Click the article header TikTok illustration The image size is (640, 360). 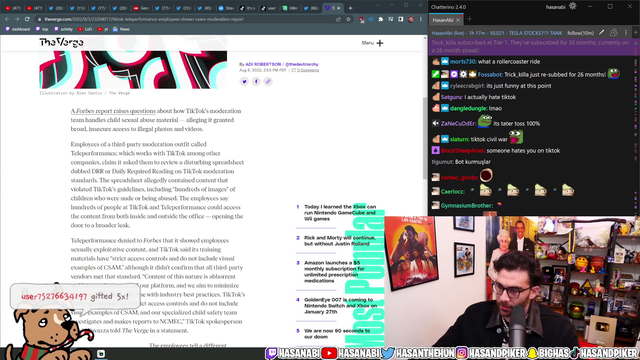pos(133,69)
